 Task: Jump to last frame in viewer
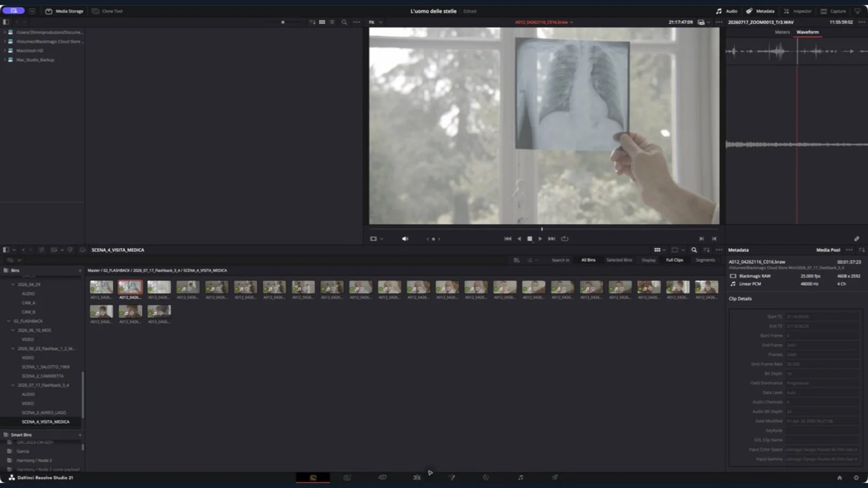552,239
